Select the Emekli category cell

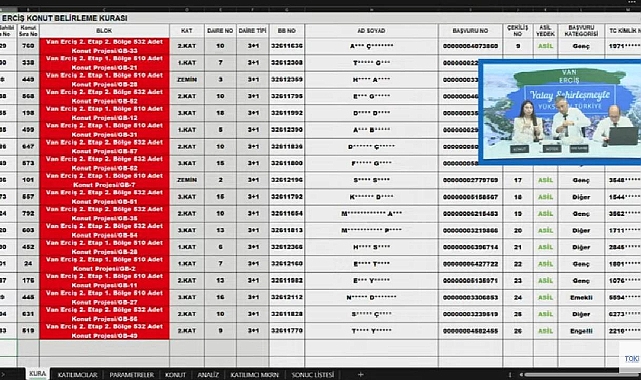(x=581, y=297)
